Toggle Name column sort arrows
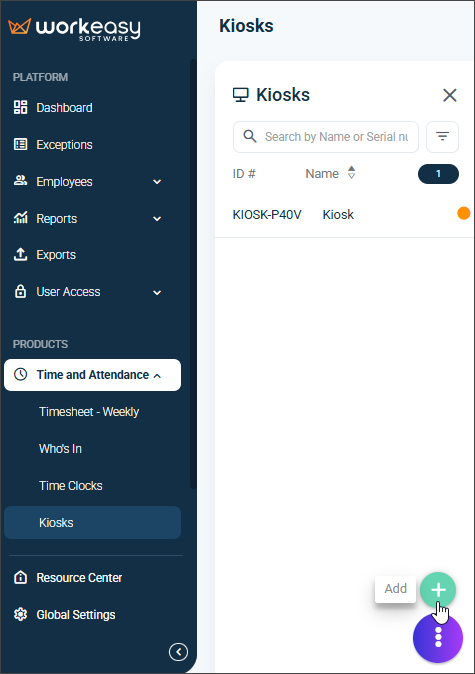 (x=351, y=173)
